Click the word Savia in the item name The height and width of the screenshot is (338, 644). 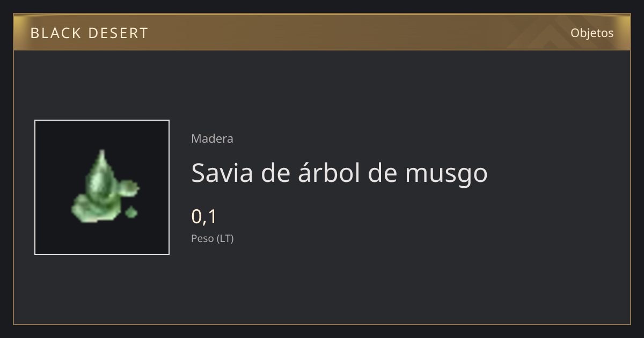point(222,173)
